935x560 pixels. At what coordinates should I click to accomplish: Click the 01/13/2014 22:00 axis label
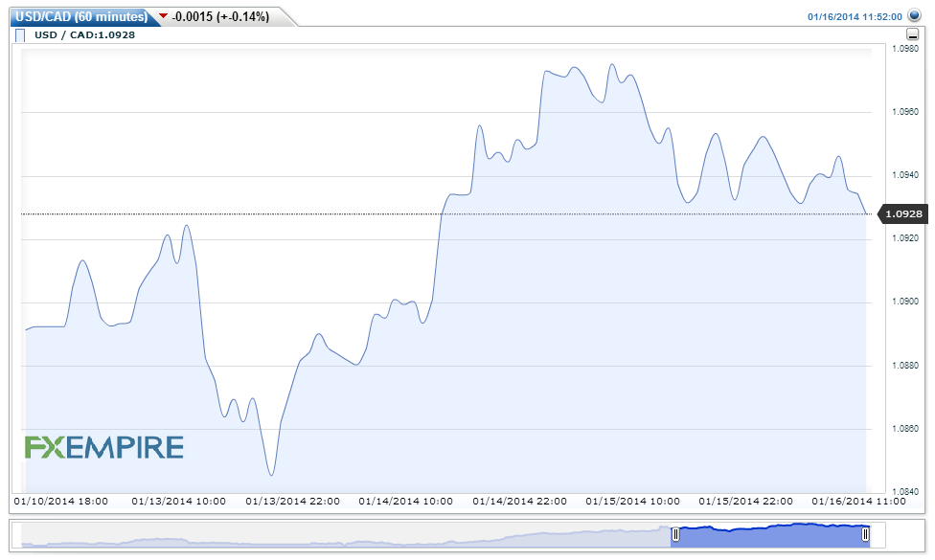[x=293, y=501]
